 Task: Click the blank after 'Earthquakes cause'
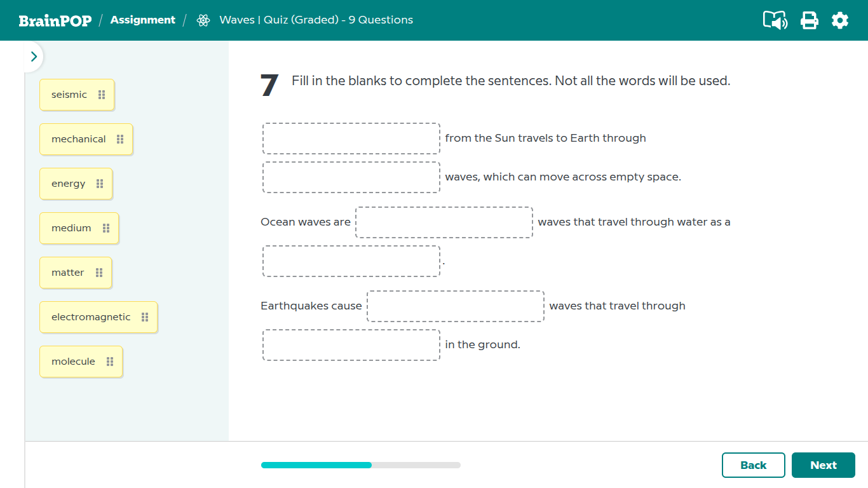click(x=455, y=306)
